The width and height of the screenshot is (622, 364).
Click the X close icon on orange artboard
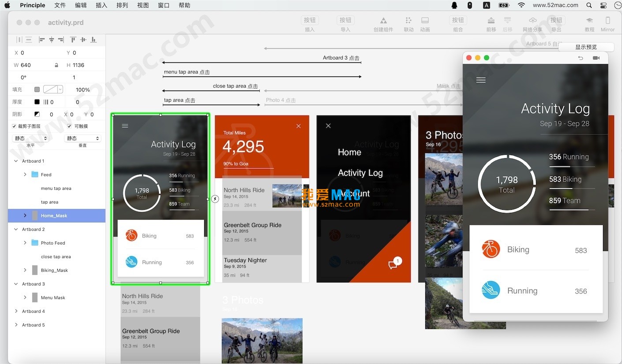coord(298,126)
